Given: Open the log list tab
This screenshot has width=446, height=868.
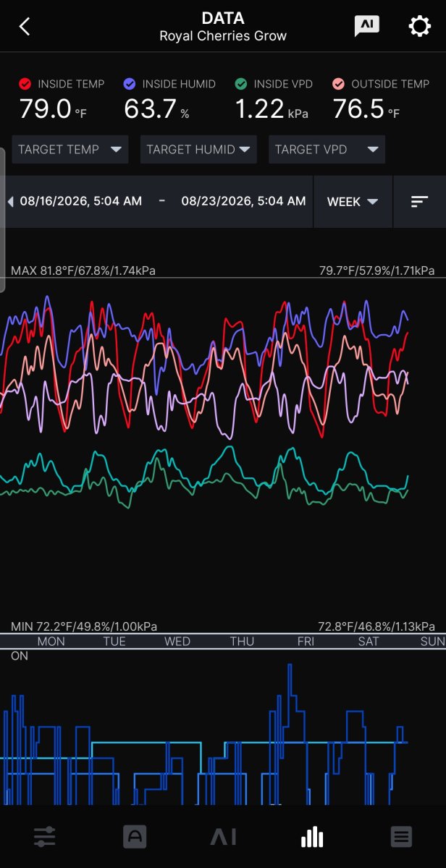Looking at the screenshot, I should [401, 838].
